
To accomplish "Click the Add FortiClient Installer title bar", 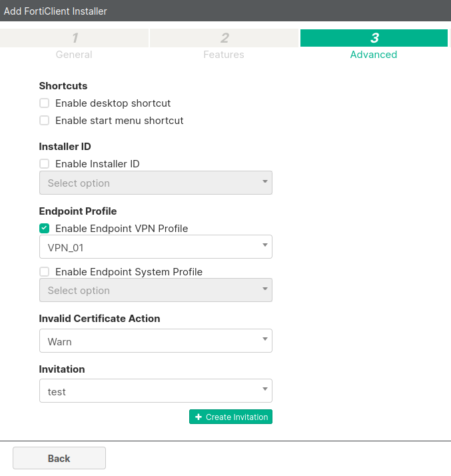I will coord(225,11).
